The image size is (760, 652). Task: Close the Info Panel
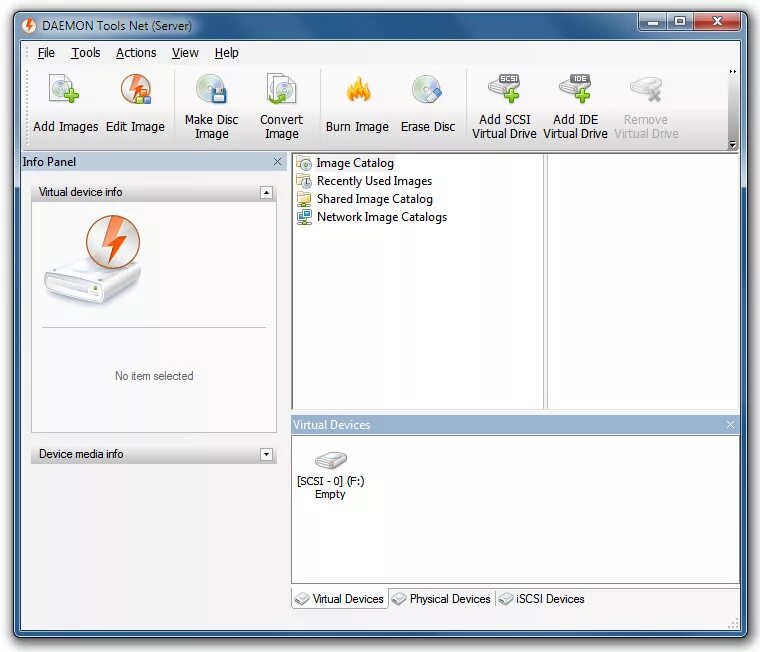(x=277, y=161)
